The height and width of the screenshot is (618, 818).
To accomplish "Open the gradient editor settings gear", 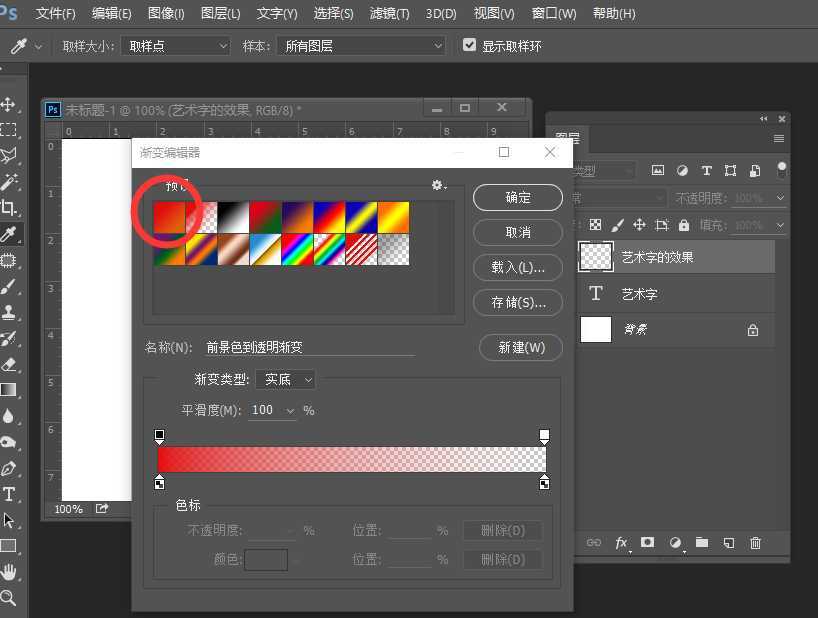I will tap(437, 185).
